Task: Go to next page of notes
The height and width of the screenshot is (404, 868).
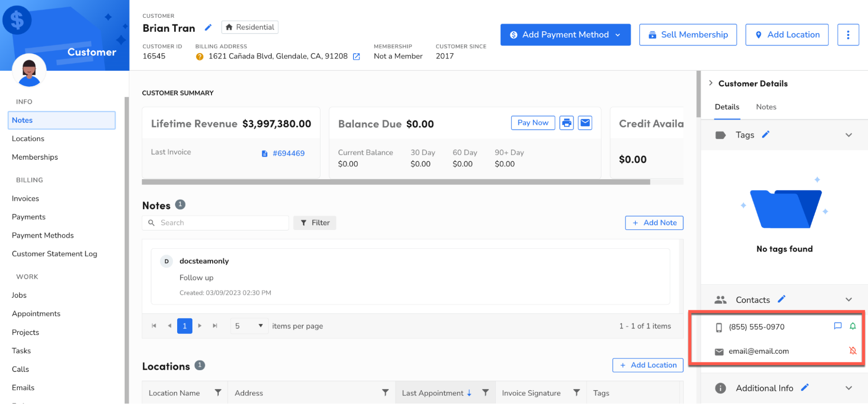Action: click(x=200, y=326)
